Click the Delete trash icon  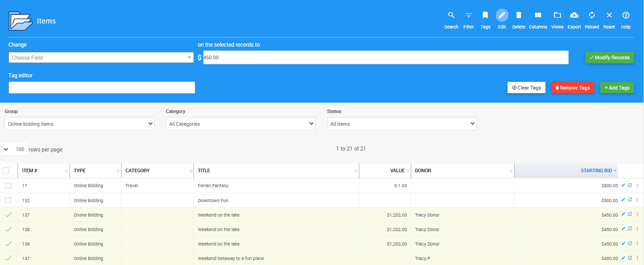(x=518, y=15)
